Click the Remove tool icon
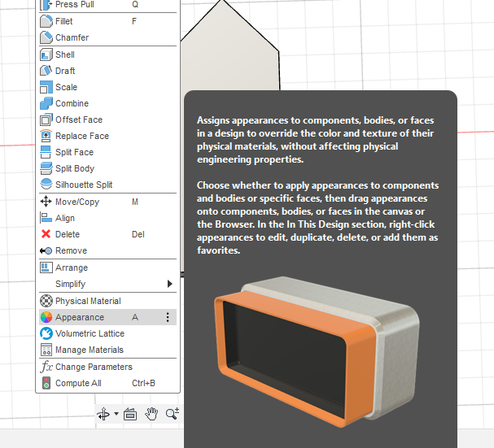494x448 pixels. coord(46,250)
